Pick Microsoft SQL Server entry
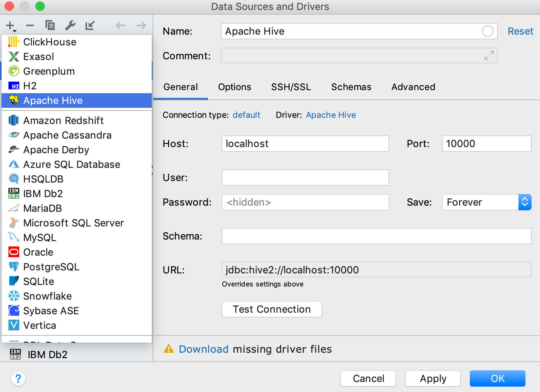 (x=77, y=223)
